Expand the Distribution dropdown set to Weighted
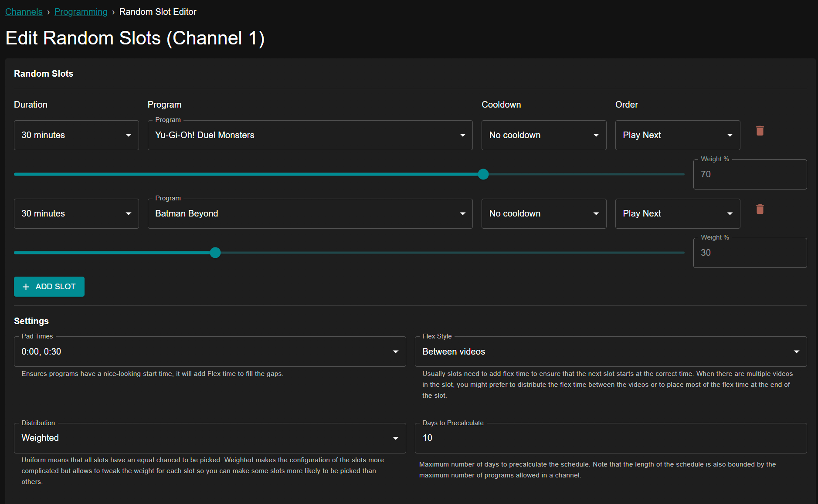Viewport: 818px width, 504px height. [210, 438]
